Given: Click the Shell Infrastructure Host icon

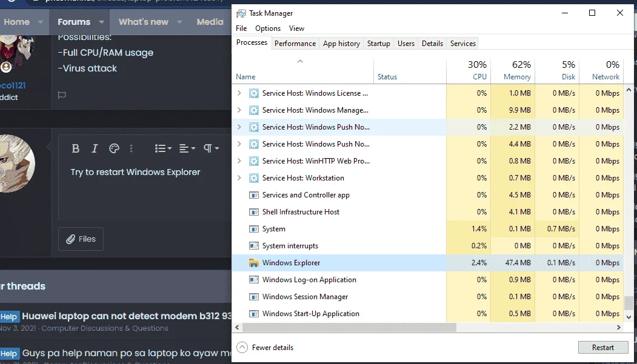Looking at the screenshot, I should tap(253, 212).
